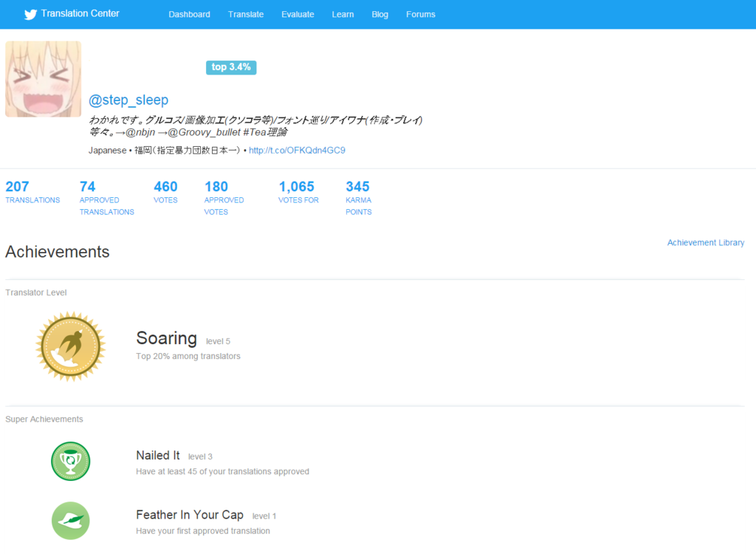Click the 'level 5' label beside Soaring
Viewport: 756px width, 554px height.
point(218,341)
